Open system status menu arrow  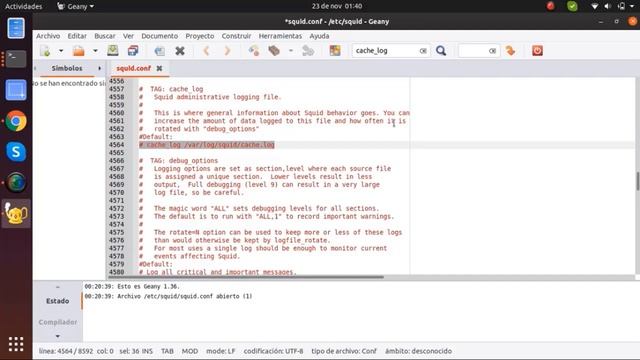632,6
